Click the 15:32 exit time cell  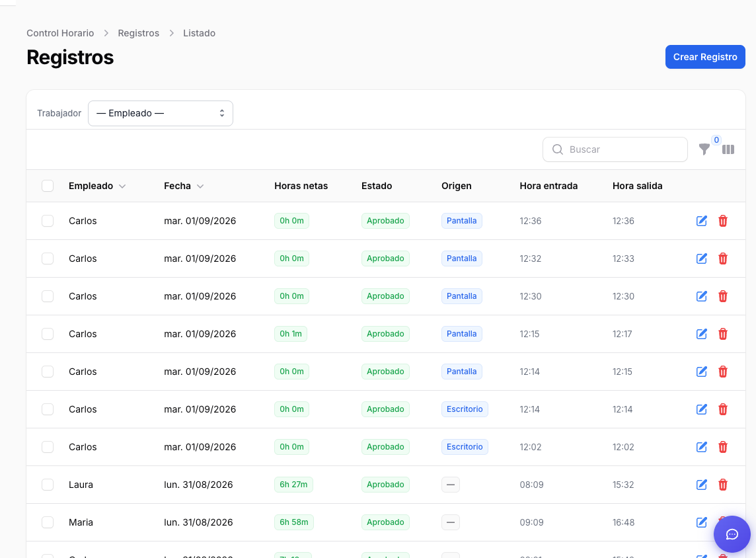(x=623, y=485)
